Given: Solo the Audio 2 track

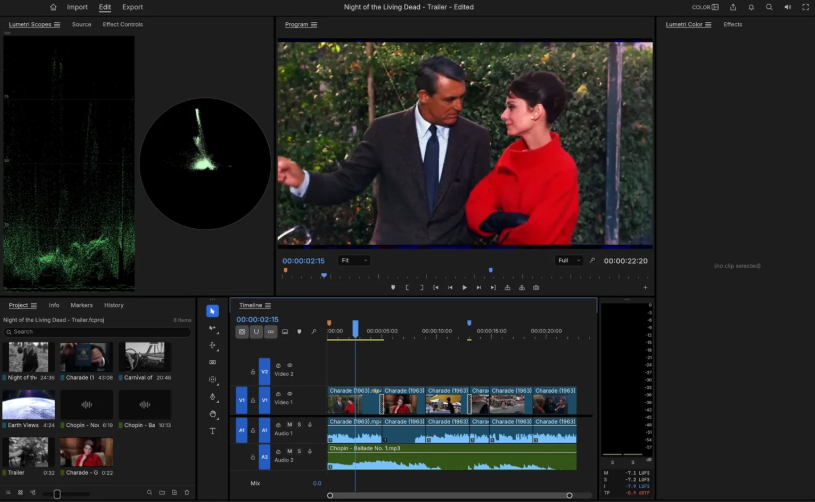Looking at the screenshot, I should point(299,451).
